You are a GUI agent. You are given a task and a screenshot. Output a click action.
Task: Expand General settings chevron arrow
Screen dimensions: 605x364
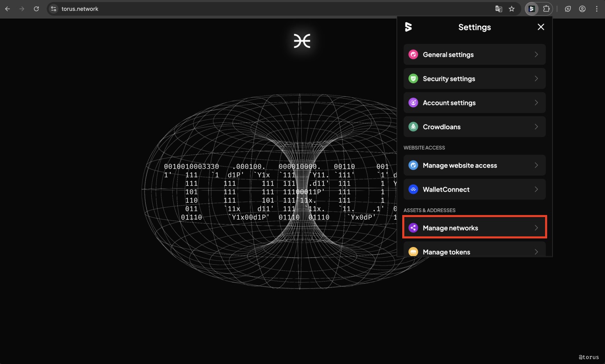pyautogui.click(x=536, y=55)
